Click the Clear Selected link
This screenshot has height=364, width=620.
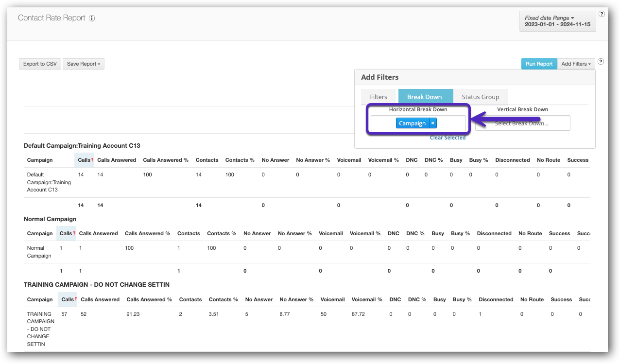coord(448,138)
